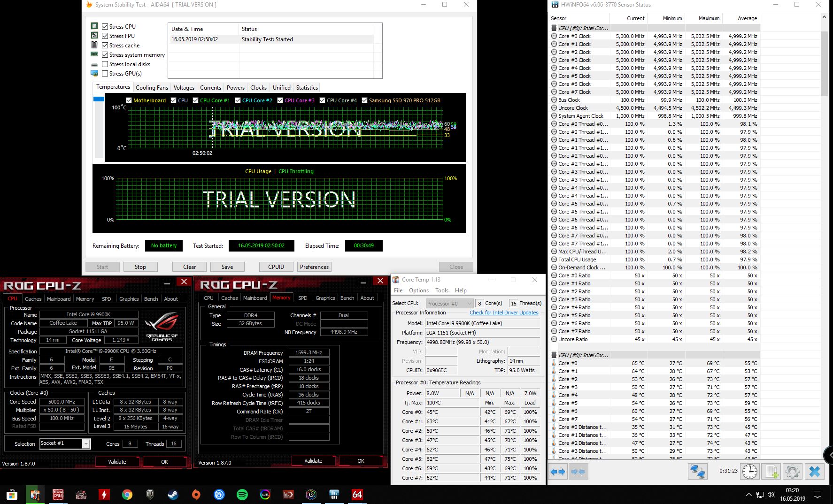Open Core Temp taskbar icon
The image size is (833, 504).
coord(35,495)
